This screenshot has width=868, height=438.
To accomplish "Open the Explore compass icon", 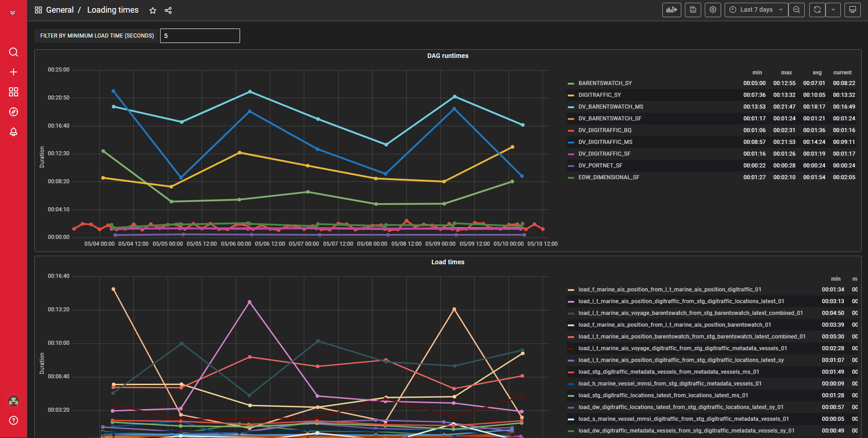I will 14,112.
